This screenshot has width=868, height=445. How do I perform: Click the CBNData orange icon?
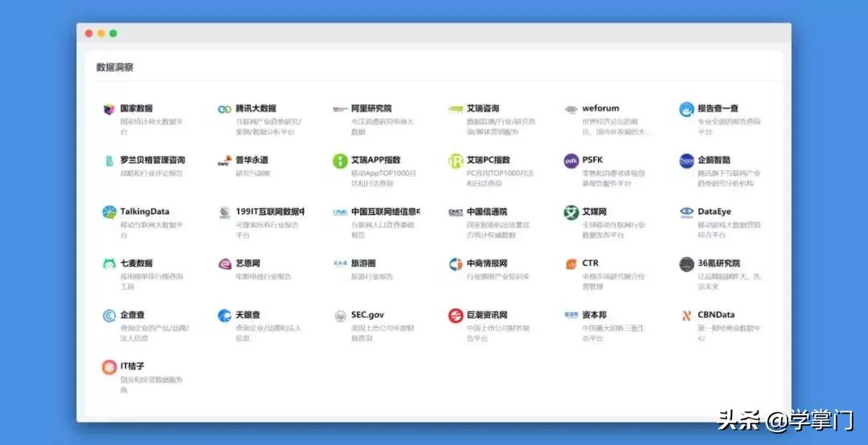pos(686,316)
